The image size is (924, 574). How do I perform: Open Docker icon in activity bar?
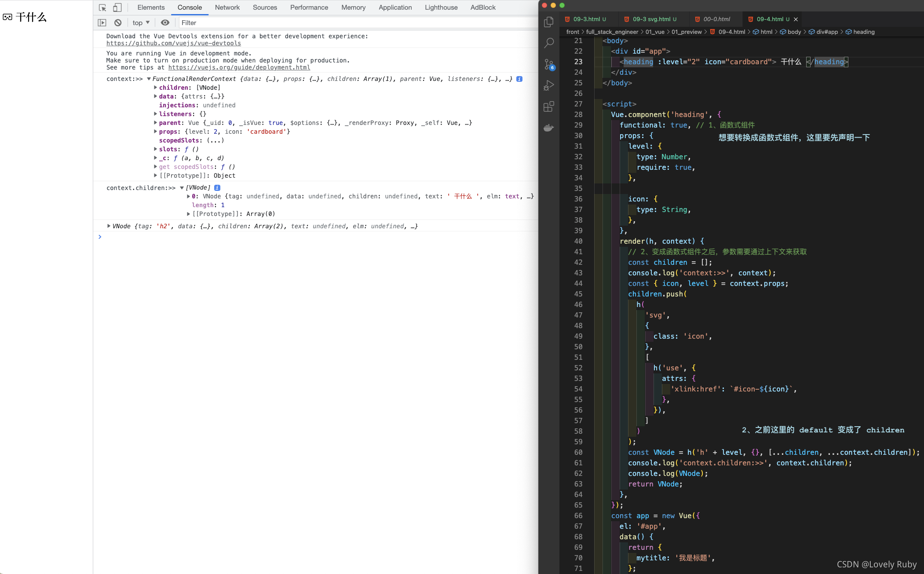pyautogui.click(x=549, y=128)
